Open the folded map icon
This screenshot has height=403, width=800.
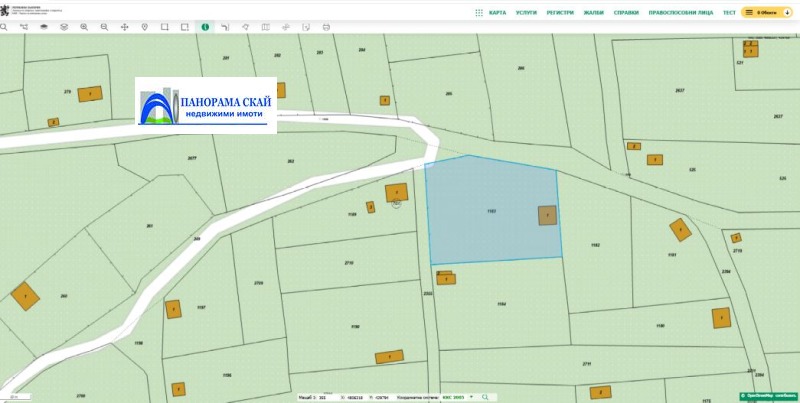point(265,27)
